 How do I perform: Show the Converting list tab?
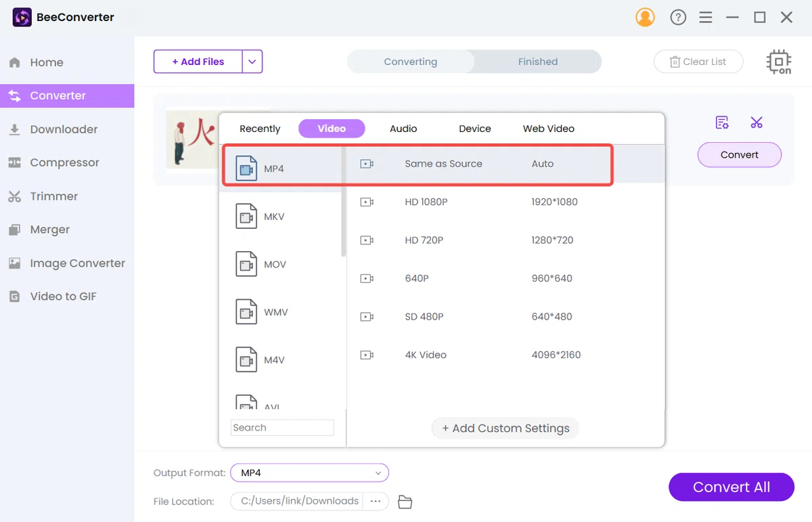[x=411, y=62]
